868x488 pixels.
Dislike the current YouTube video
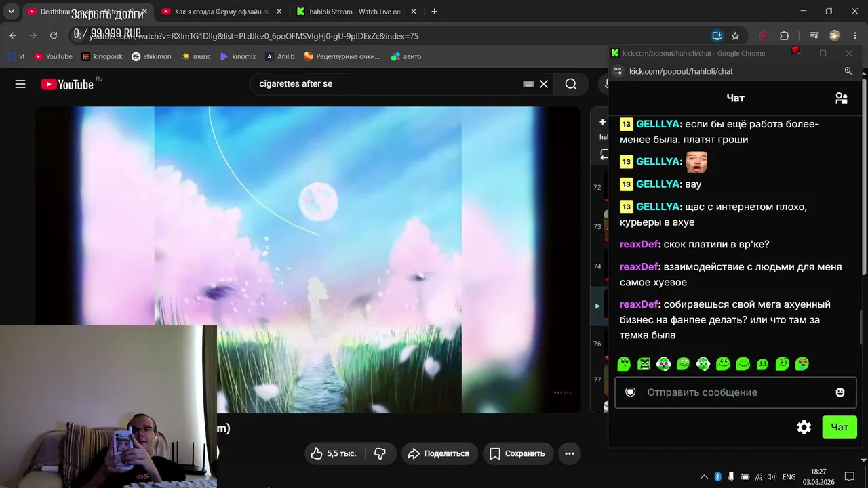(380, 453)
